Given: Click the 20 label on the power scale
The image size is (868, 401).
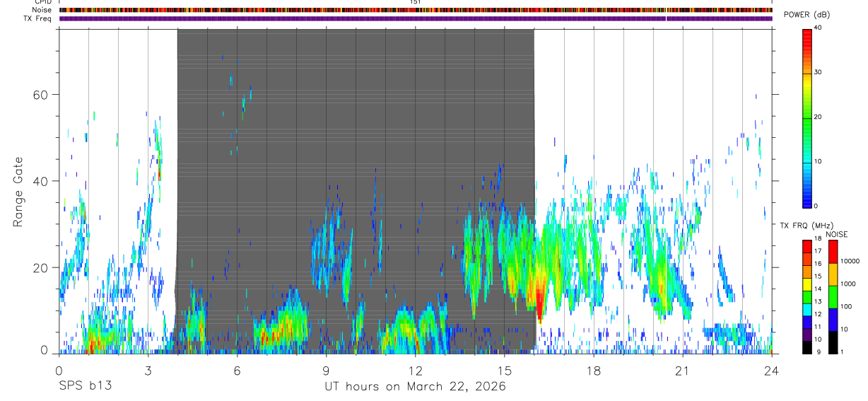Looking at the screenshot, I should point(819,117).
